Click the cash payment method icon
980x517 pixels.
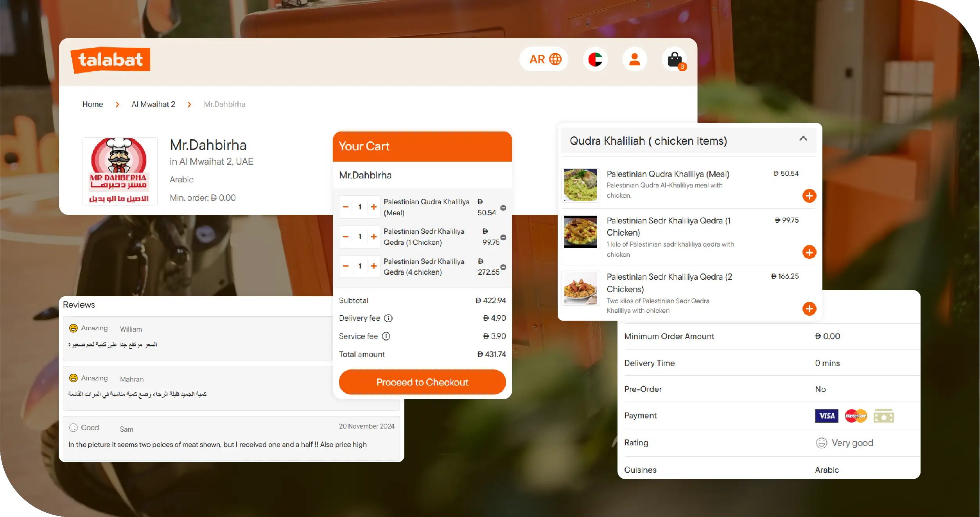[x=884, y=416]
